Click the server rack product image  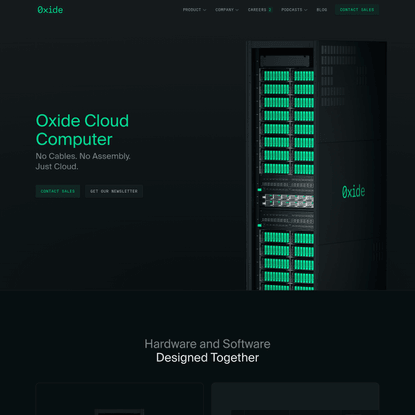point(316,165)
